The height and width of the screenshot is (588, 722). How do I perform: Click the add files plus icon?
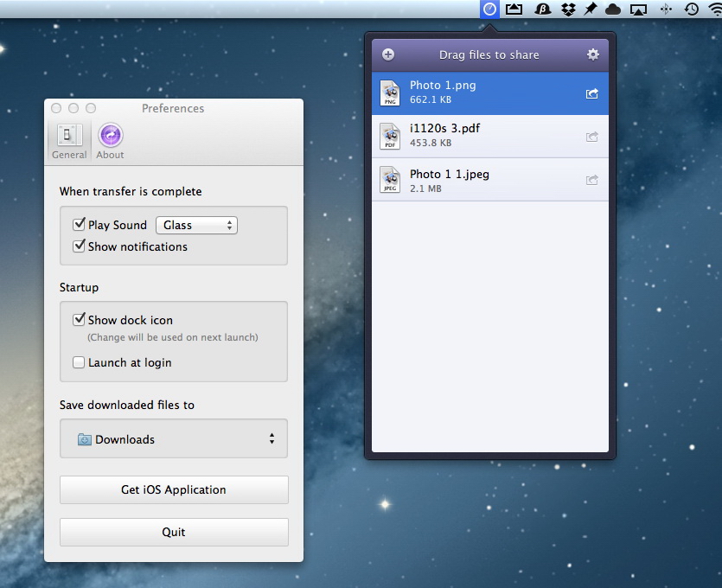(388, 54)
